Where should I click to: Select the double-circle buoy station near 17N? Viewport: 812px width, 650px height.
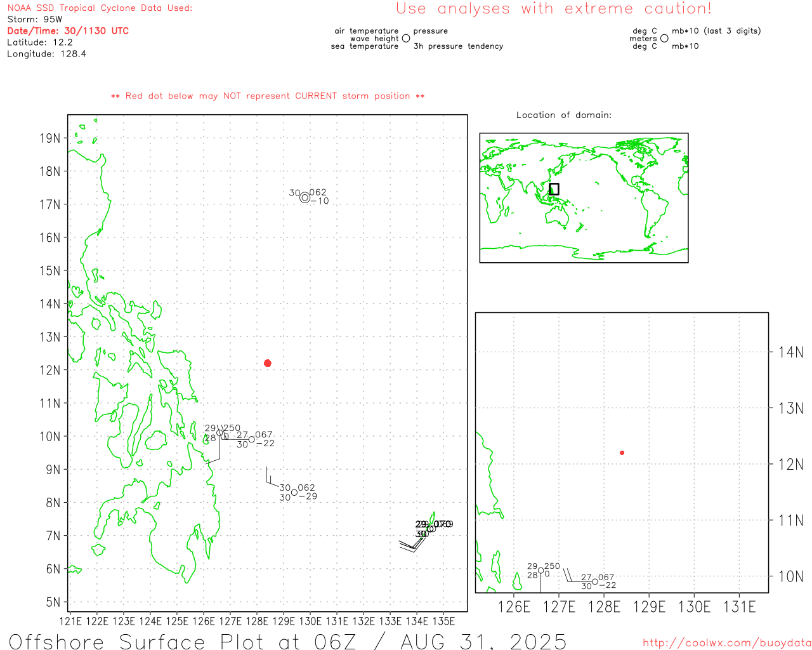[x=305, y=197]
